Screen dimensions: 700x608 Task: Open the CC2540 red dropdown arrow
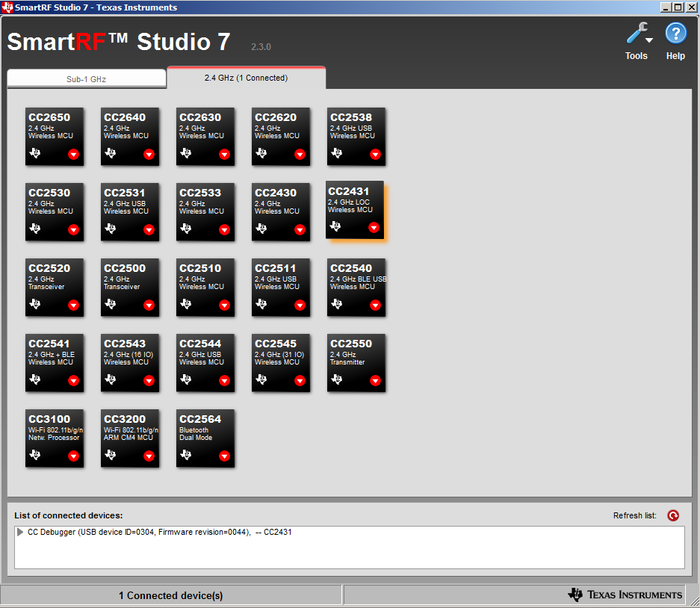pyautogui.click(x=376, y=305)
